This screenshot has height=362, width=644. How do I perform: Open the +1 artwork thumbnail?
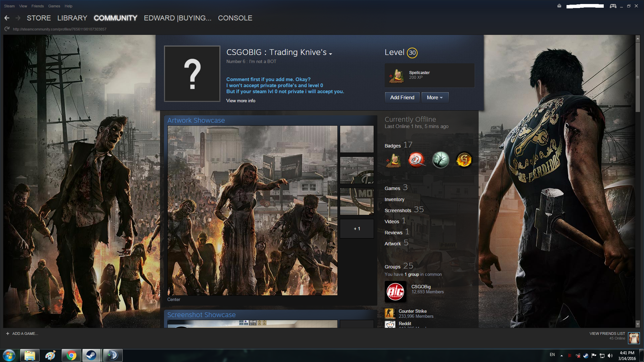(357, 229)
